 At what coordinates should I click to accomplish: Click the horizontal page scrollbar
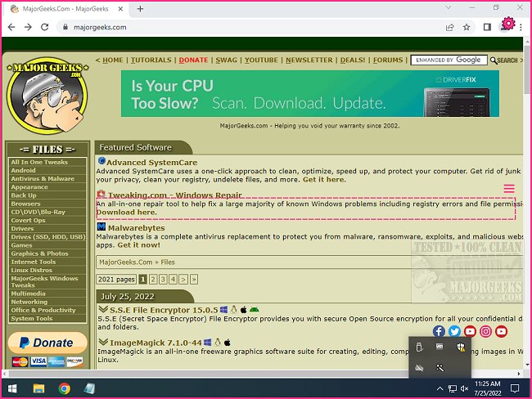point(261,373)
